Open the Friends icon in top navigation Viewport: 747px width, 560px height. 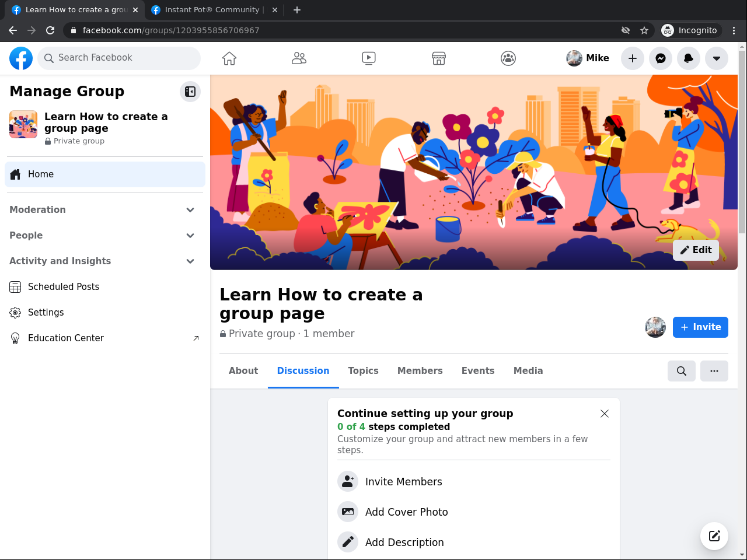(x=299, y=58)
